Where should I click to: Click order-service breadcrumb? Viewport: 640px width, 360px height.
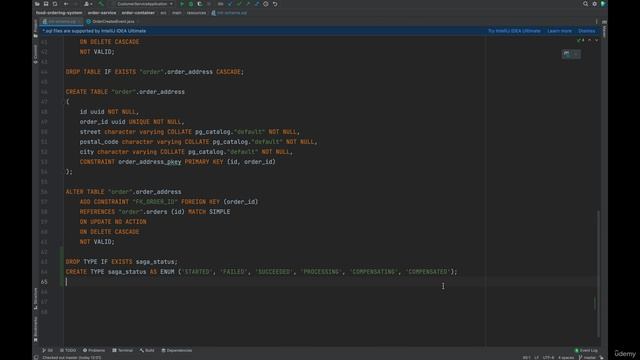102,13
